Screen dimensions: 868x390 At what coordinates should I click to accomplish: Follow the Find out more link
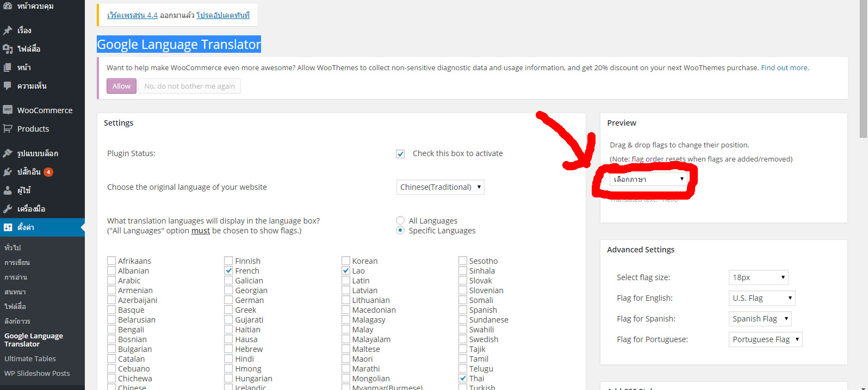coord(784,68)
